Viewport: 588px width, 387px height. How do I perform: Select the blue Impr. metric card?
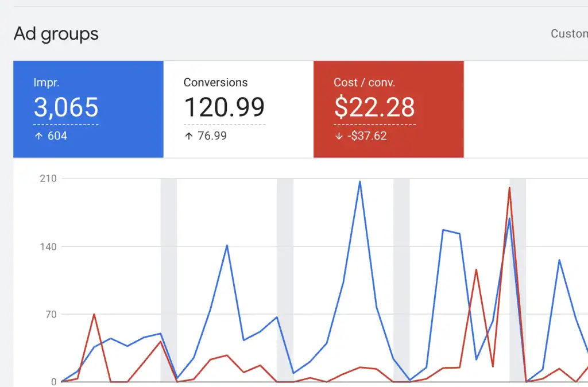point(88,109)
